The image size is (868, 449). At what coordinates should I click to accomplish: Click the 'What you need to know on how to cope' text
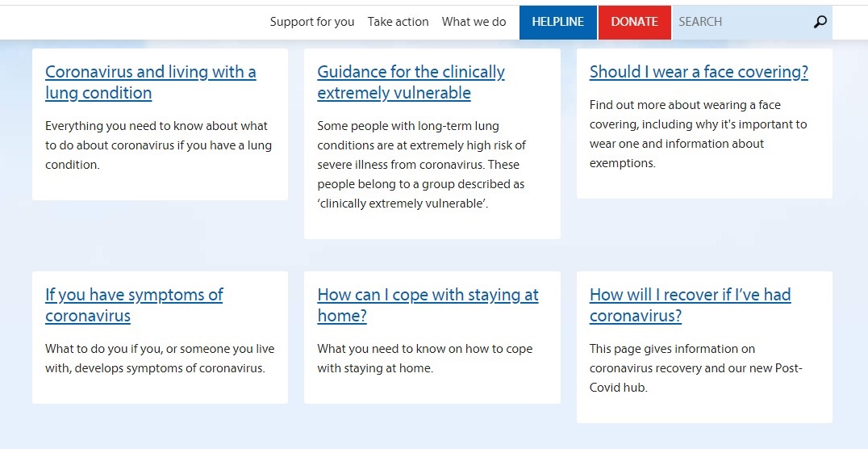(x=424, y=359)
